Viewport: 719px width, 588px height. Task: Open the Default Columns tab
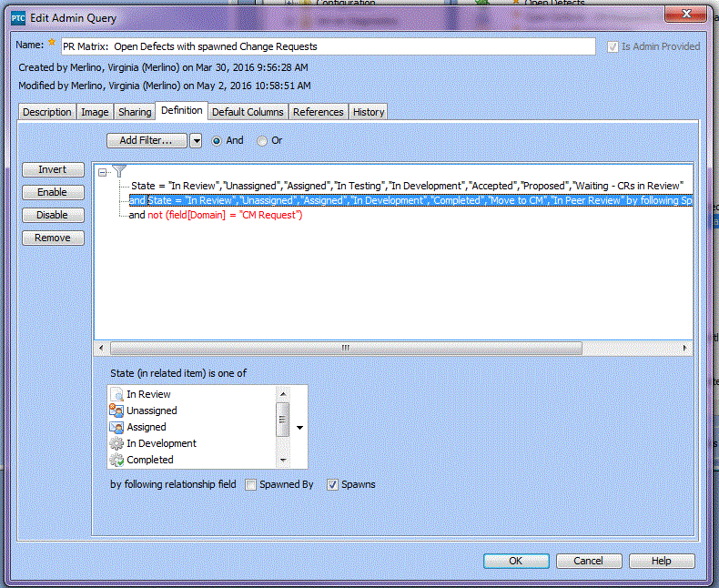pyautogui.click(x=248, y=112)
